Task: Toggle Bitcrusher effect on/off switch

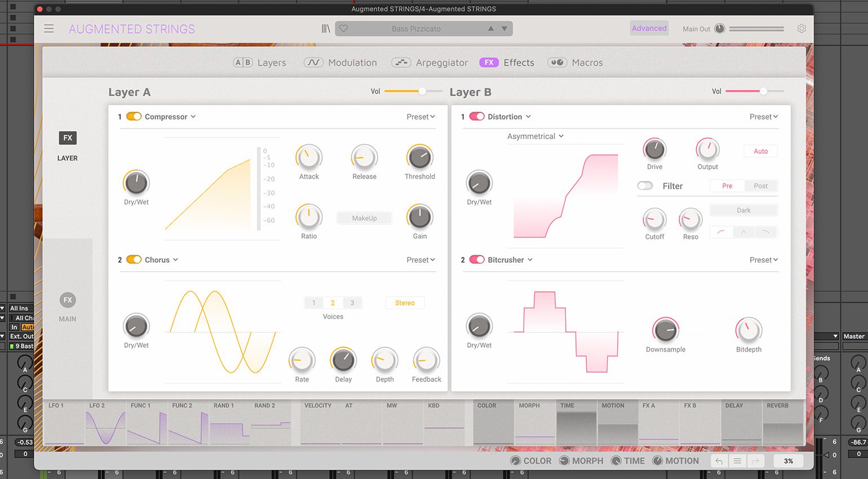Action: coord(477,260)
